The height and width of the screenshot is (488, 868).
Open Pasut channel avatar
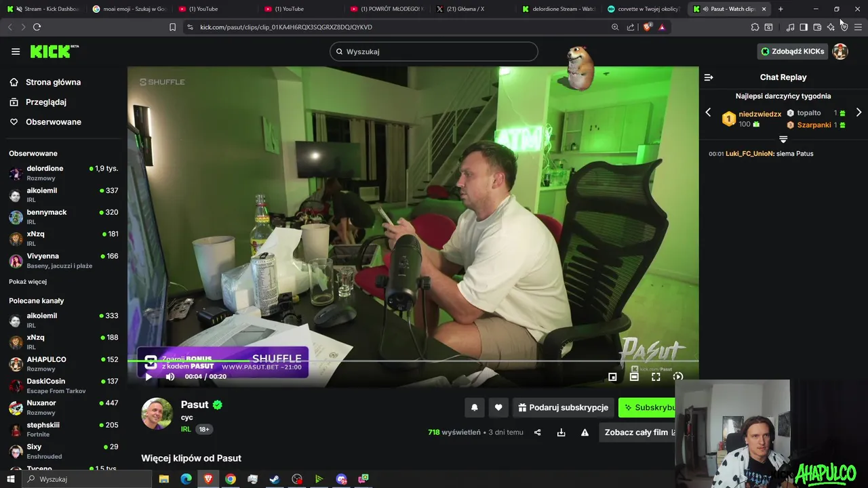[x=157, y=413]
